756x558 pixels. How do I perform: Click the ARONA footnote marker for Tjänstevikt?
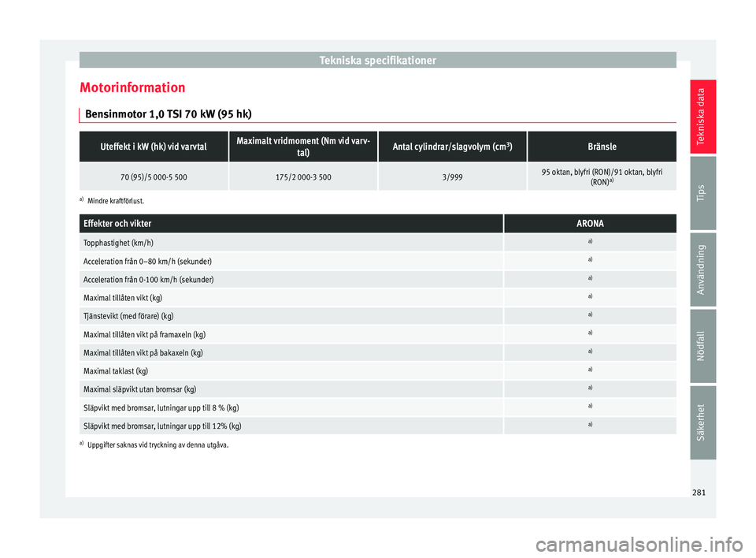[x=590, y=314]
